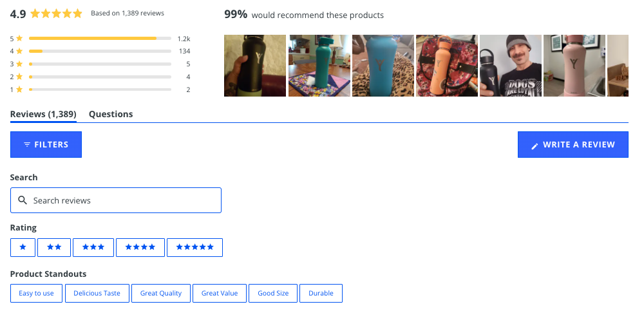Click the 4-star rating histogram bar
The width and height of the screenshot is (644, 320).
pos(100,51)
